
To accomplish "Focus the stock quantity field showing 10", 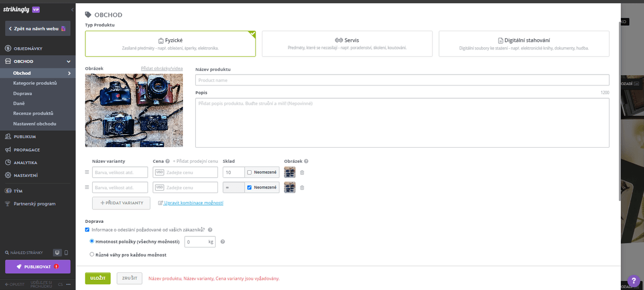I will 233,172.
